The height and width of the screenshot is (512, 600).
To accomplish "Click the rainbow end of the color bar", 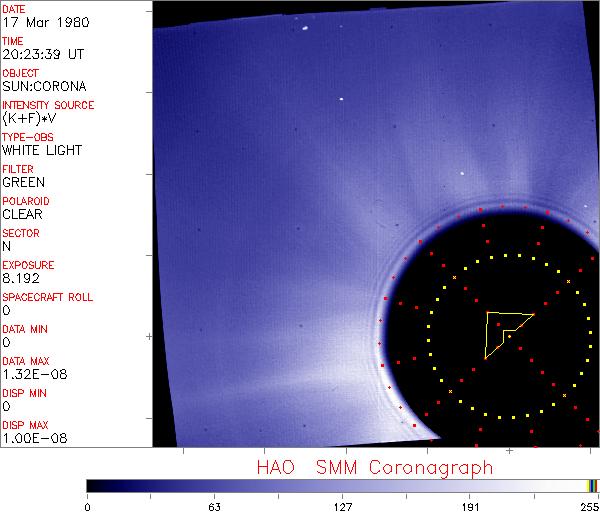I will click(593, 486).
